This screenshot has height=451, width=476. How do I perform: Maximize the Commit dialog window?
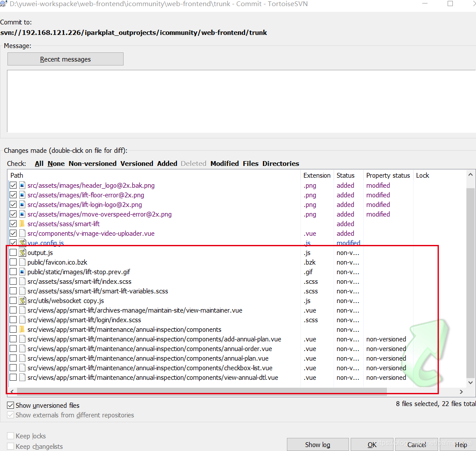(x=450, y=3)
